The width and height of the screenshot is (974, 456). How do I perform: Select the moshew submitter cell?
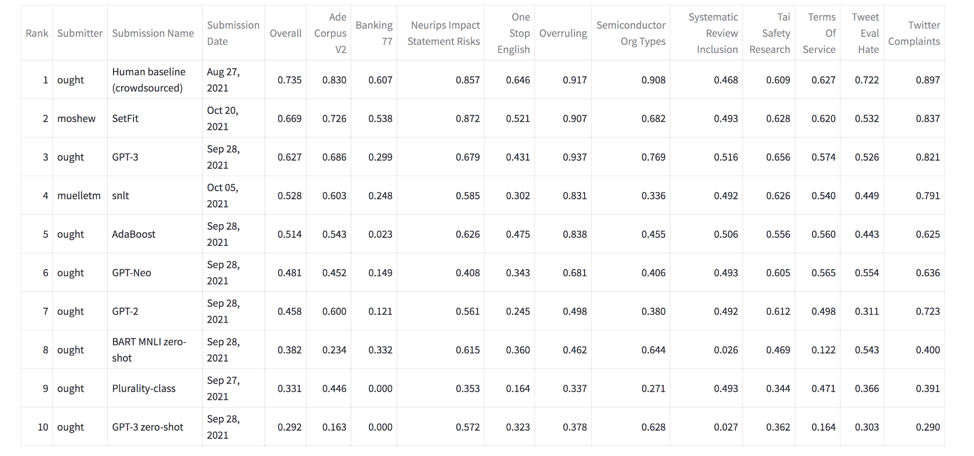tap(76, 118)
